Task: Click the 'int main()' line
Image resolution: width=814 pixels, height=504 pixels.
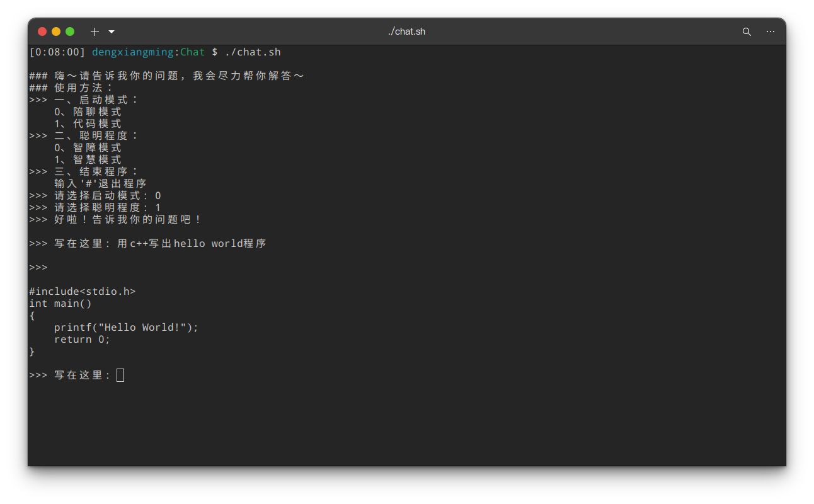Action: tap(60, 304)
